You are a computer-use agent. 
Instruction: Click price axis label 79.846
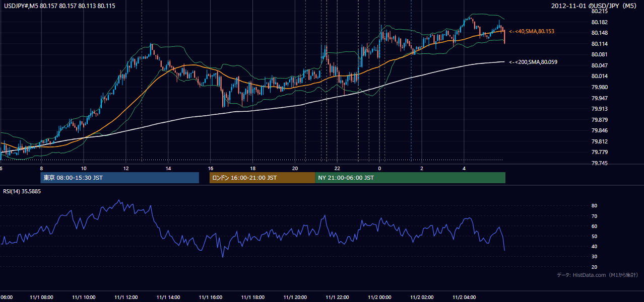[600, 130]
